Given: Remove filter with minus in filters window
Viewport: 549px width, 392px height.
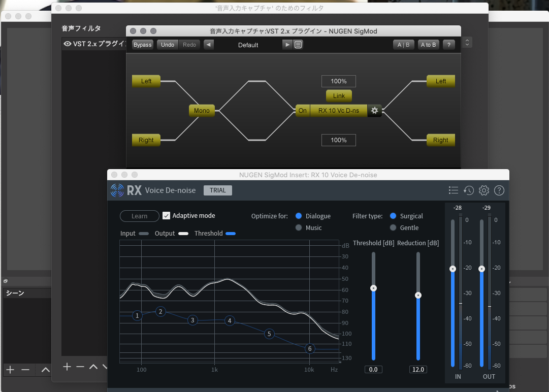Looking at the screenshot, I should tap(80, 367).
